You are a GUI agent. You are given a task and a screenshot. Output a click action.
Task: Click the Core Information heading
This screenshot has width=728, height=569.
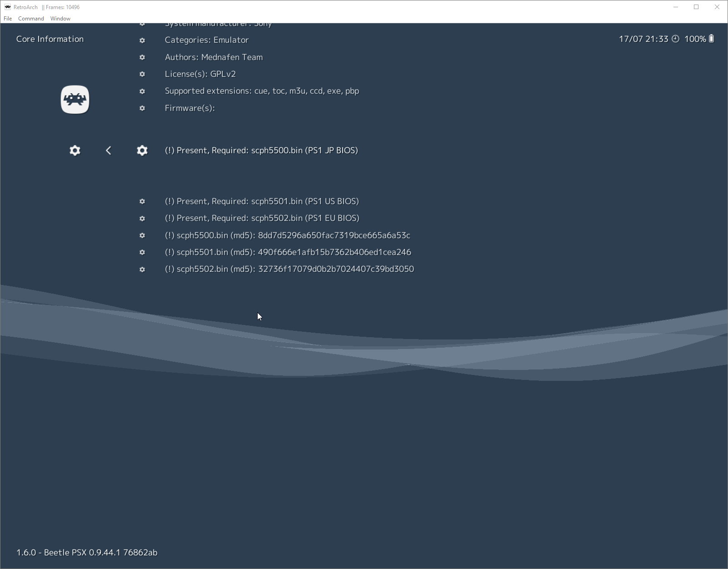point(50,39)
